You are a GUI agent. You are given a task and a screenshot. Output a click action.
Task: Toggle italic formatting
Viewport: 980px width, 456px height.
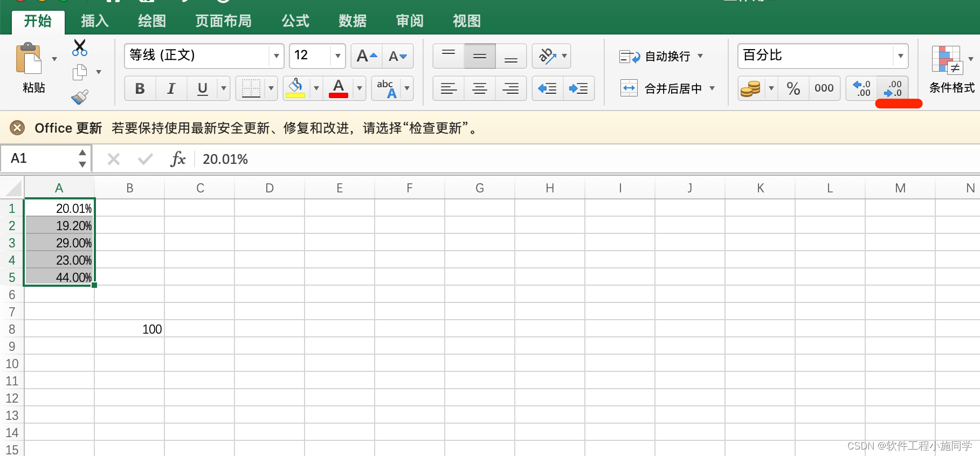pos(171,88)
